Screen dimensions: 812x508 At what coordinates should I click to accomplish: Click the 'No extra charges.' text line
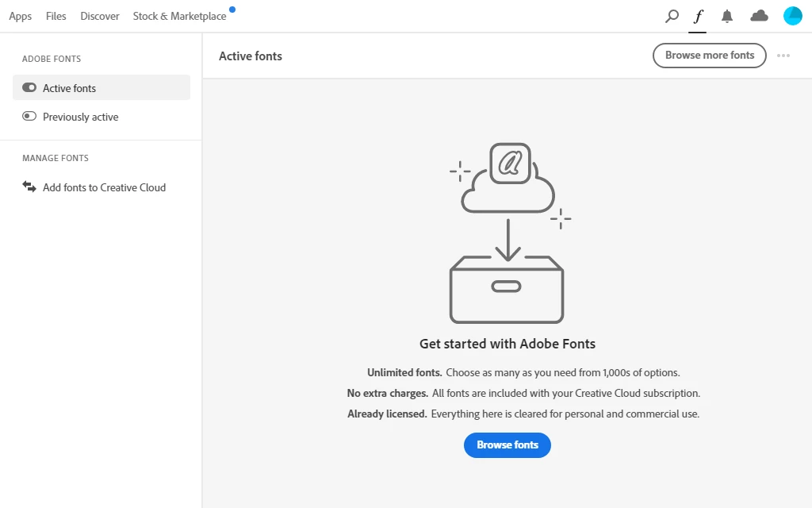click(x=523, y=394)
